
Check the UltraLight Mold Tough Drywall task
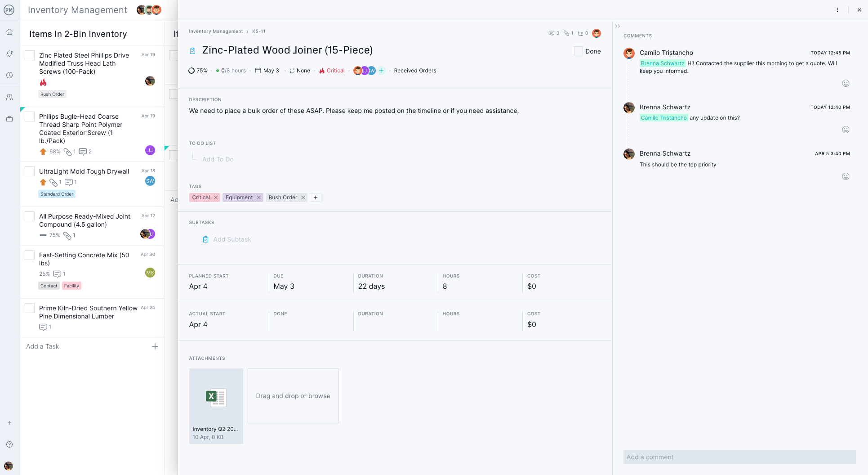click(x=30, y=171)
